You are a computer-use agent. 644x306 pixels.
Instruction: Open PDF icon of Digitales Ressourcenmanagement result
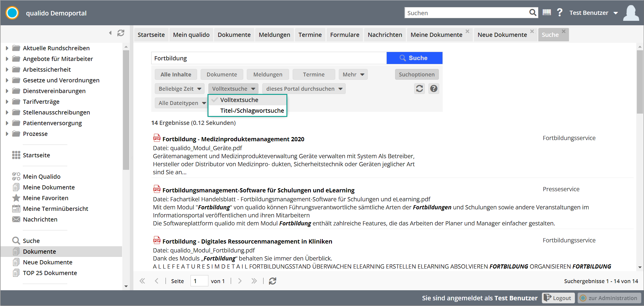157,240
